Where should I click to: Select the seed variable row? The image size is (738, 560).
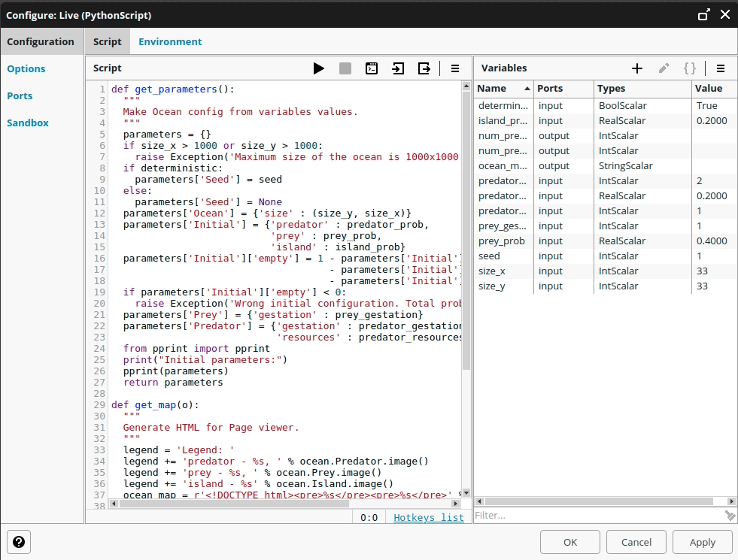(x=606, y=256)
